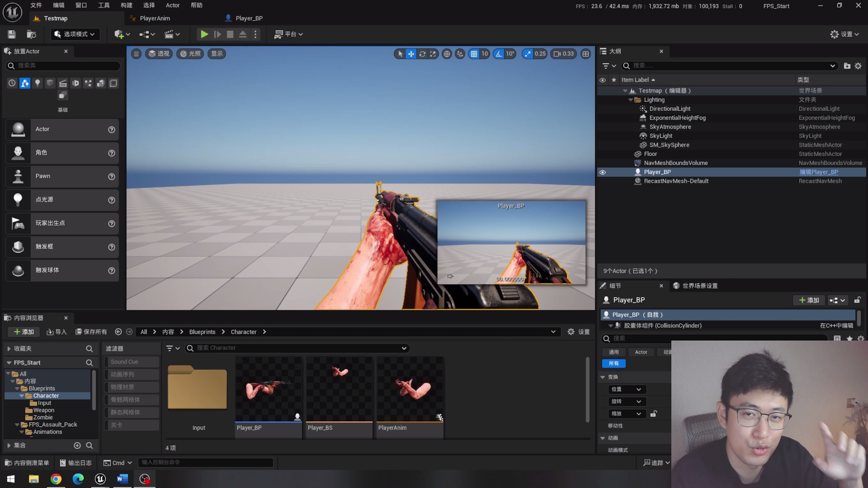
Task: Click the green Play button
Action: click(204, 34)
